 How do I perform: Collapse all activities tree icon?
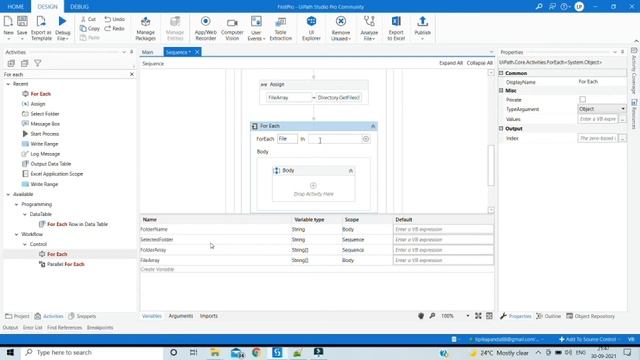click(24, 63)
